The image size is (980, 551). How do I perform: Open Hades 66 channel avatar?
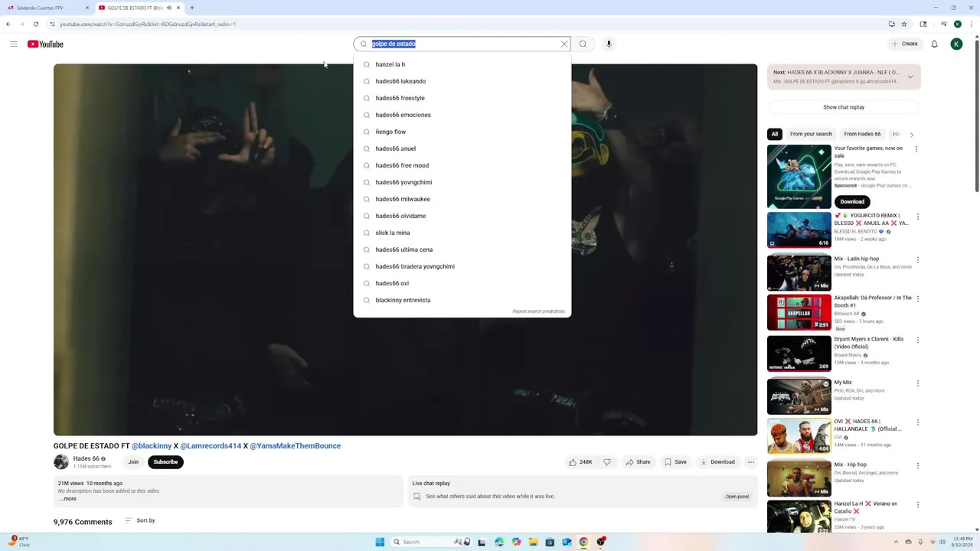point(61,462)
